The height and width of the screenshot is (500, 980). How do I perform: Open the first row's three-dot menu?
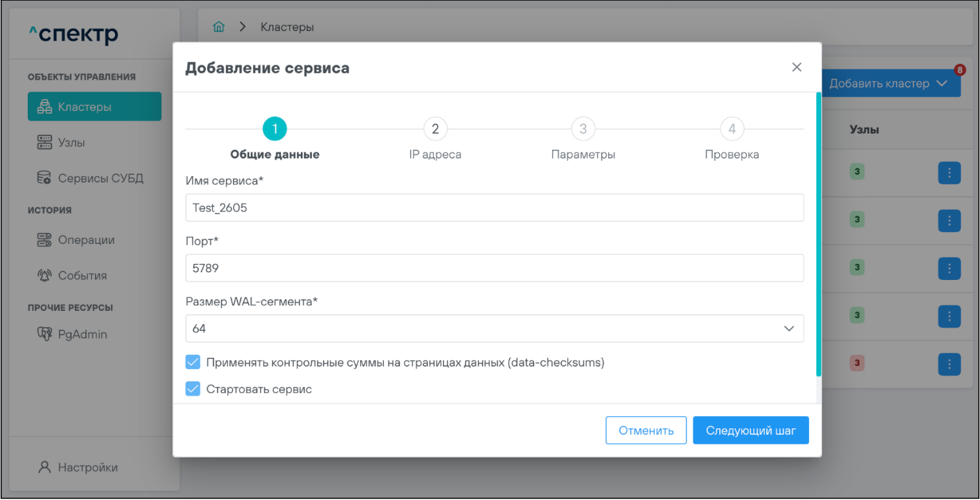(949, 172)
